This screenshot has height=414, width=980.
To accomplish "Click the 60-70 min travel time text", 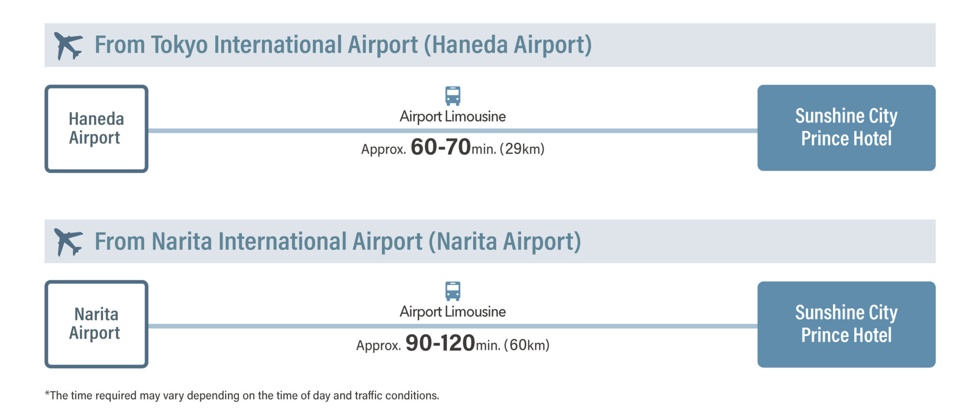I will [x=440, y=147].
